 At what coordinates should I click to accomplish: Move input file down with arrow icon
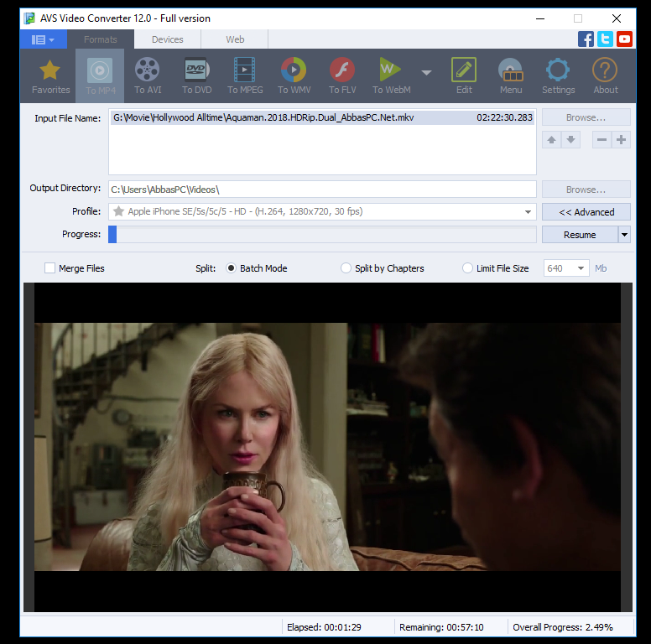pyautogui.click(x=570, y=140)
